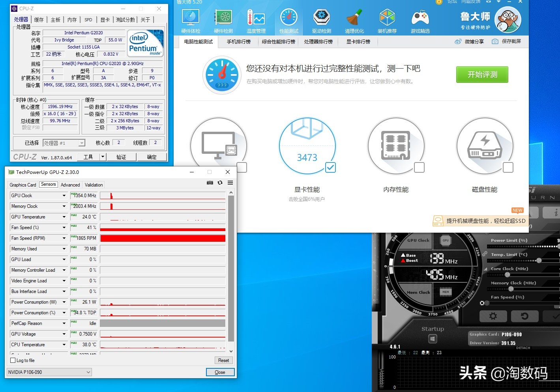Open the 硬件体检 hardware checkup icon

coord(191,20)
